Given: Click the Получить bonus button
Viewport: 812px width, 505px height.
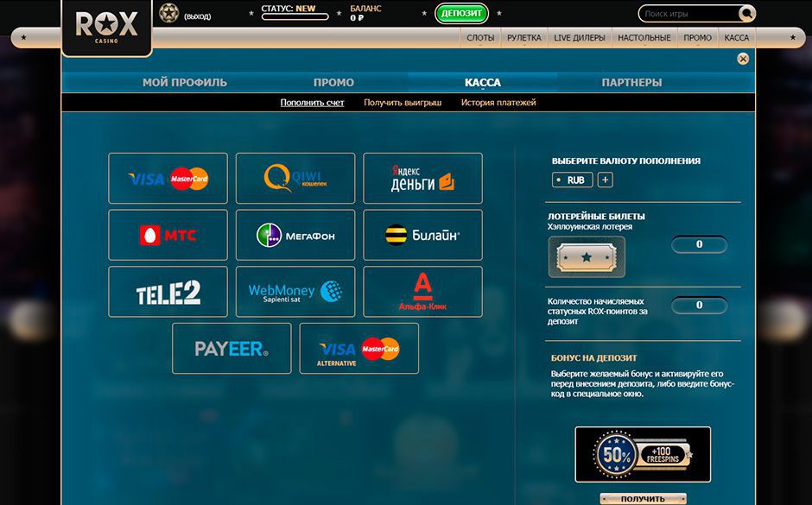Looking at the screenshot, I should (x=643, y=499).
